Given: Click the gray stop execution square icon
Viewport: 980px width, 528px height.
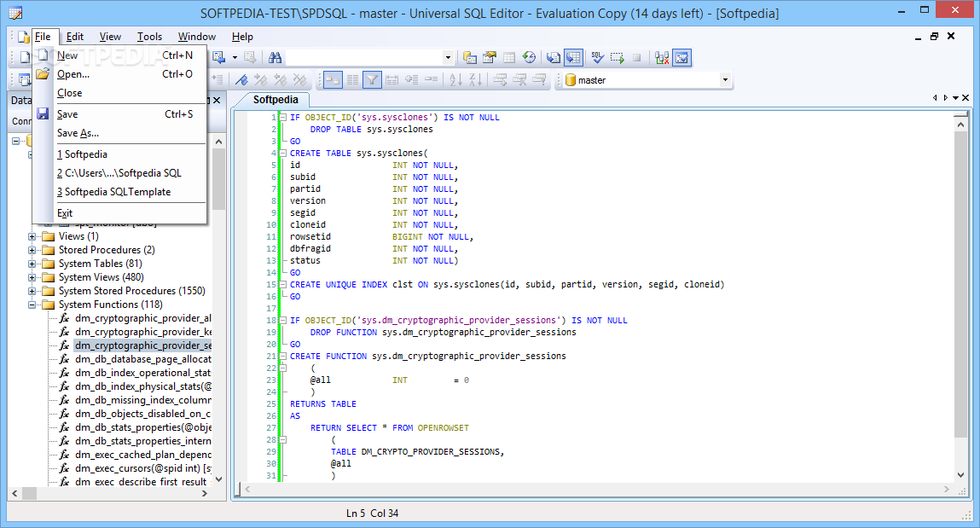Looking at the screenshot, I should 637,58.
